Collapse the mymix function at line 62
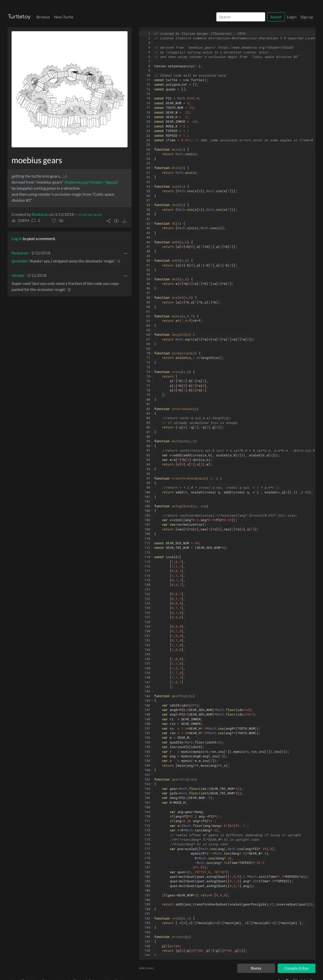 [x=152, y=317]
